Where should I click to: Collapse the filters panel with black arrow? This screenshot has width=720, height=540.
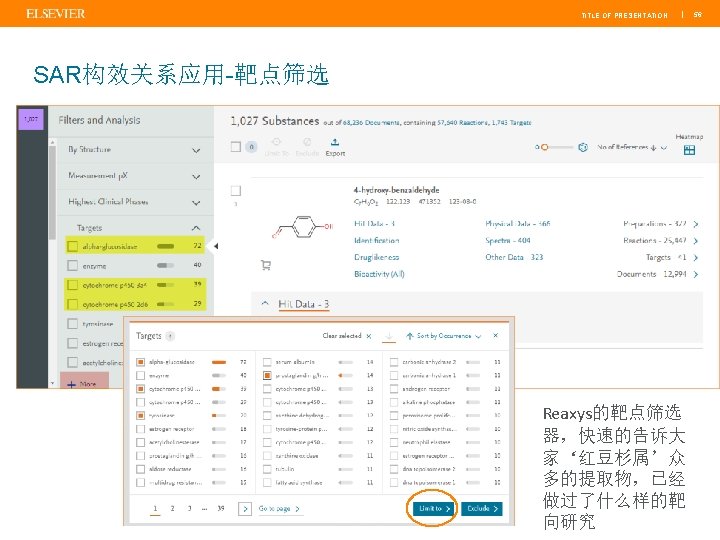216,247
